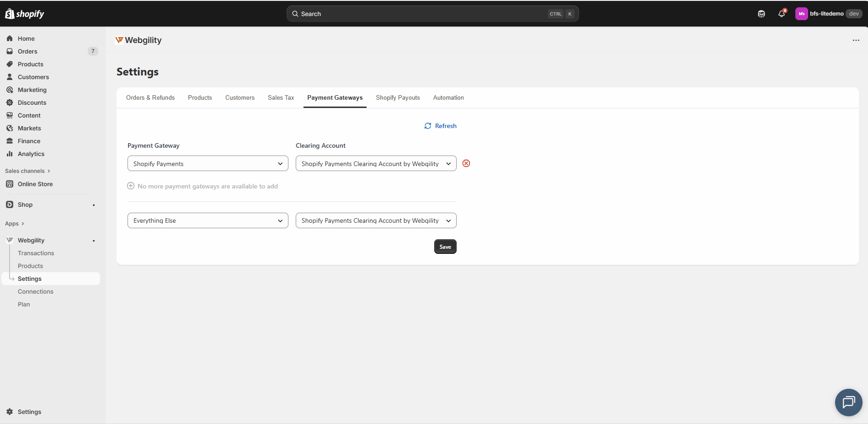Expand the Everything Else gateway dropdown
This screenshot has height=424, width=868.
pos(208,220)
